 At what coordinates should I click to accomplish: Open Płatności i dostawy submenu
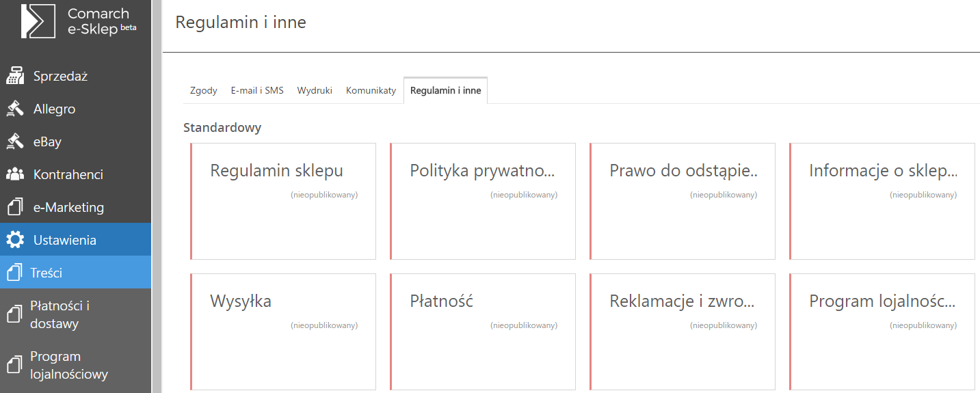pos(75,314)
